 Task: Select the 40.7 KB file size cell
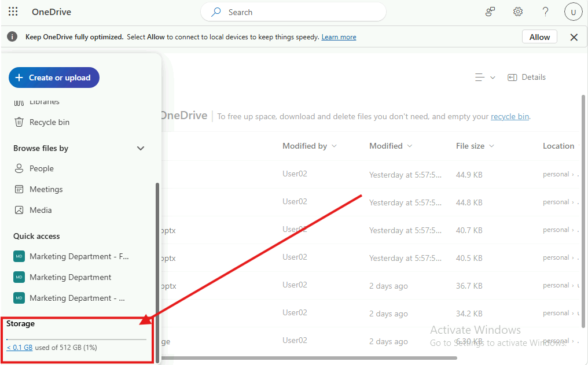469,230
